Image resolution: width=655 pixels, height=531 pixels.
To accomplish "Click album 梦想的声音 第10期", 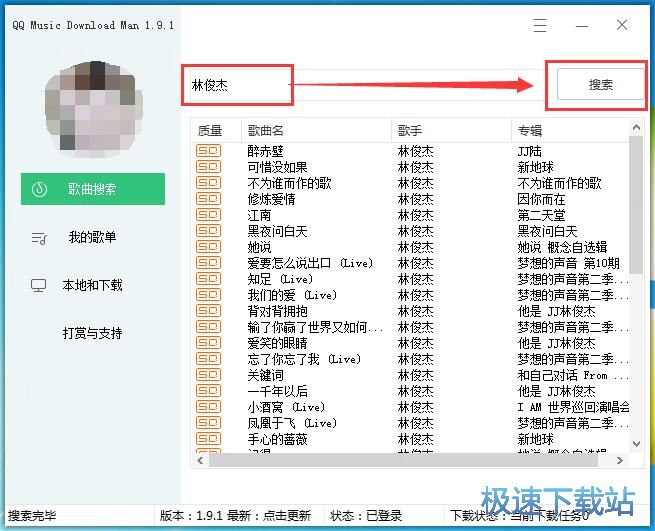I will tap(569, 263).
